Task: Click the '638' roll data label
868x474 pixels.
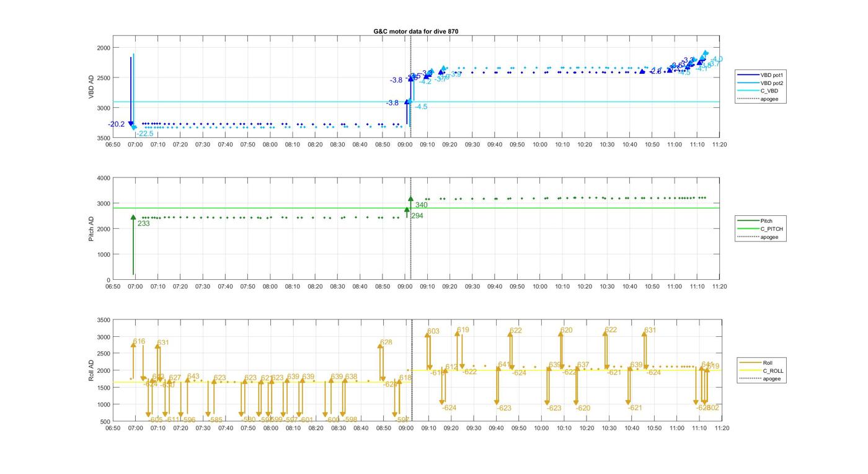Action: pyautogui.click(x=351, y=377)
